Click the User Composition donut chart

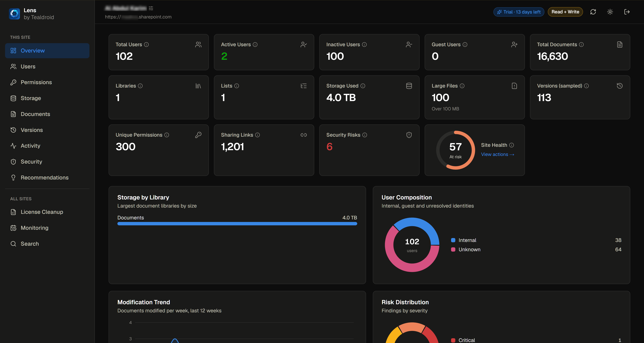pos(412,245)
